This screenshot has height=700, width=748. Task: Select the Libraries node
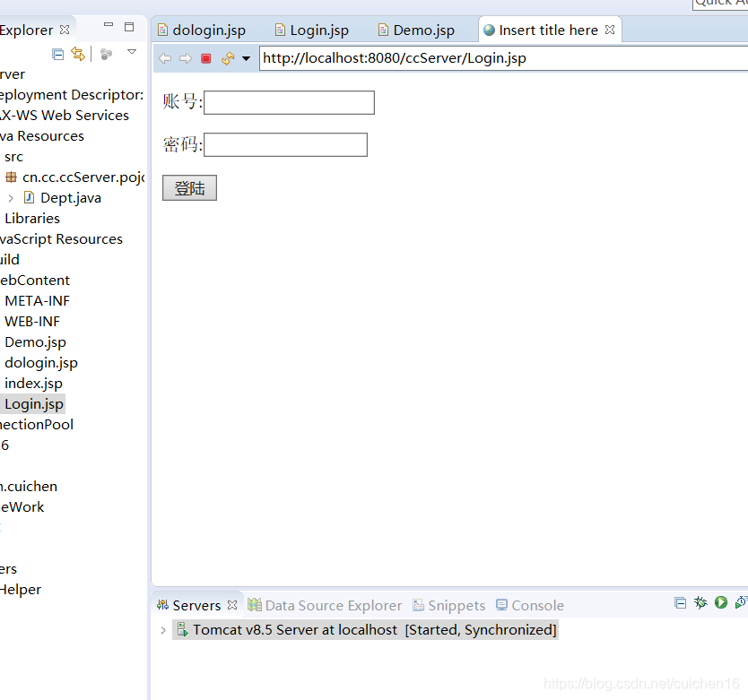[32, 219]
